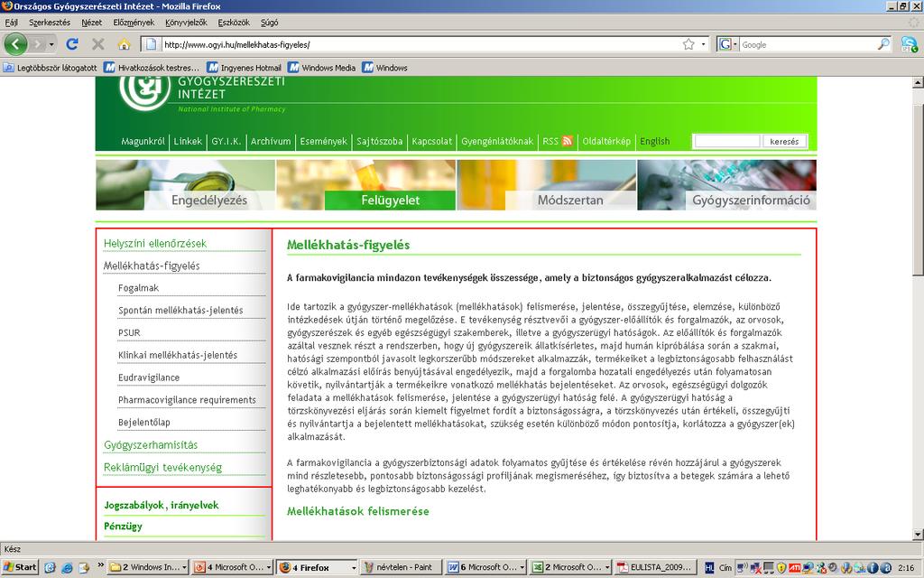Open the address bar history dropdown
The image size is (924, 578).
(703, 44)
